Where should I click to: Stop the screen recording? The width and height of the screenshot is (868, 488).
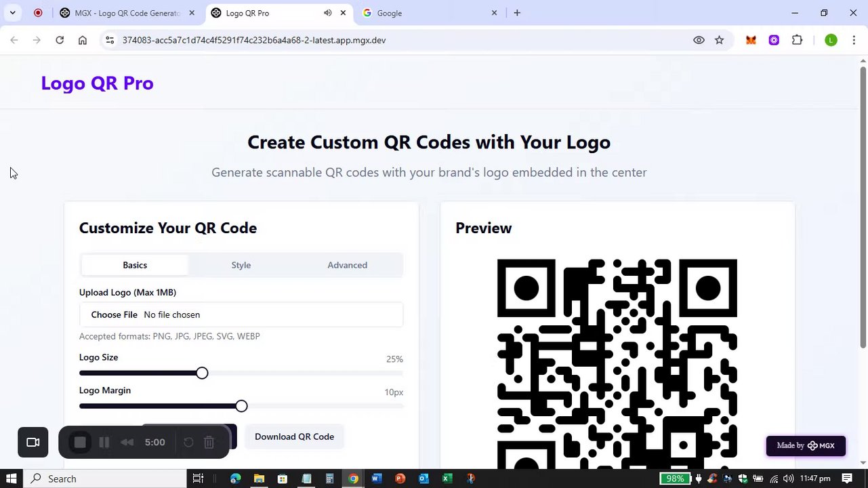coord(80,443)
